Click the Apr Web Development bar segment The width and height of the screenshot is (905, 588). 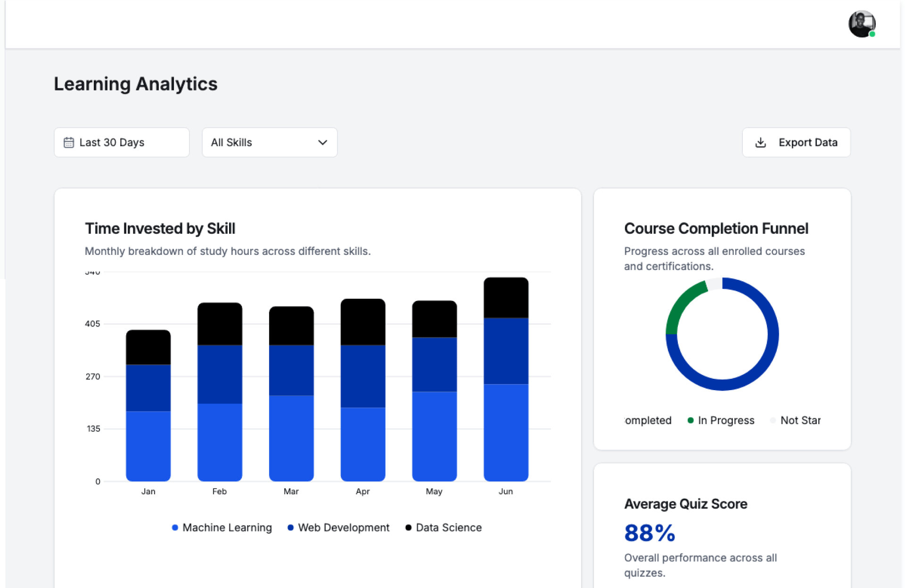click(362, 376)
